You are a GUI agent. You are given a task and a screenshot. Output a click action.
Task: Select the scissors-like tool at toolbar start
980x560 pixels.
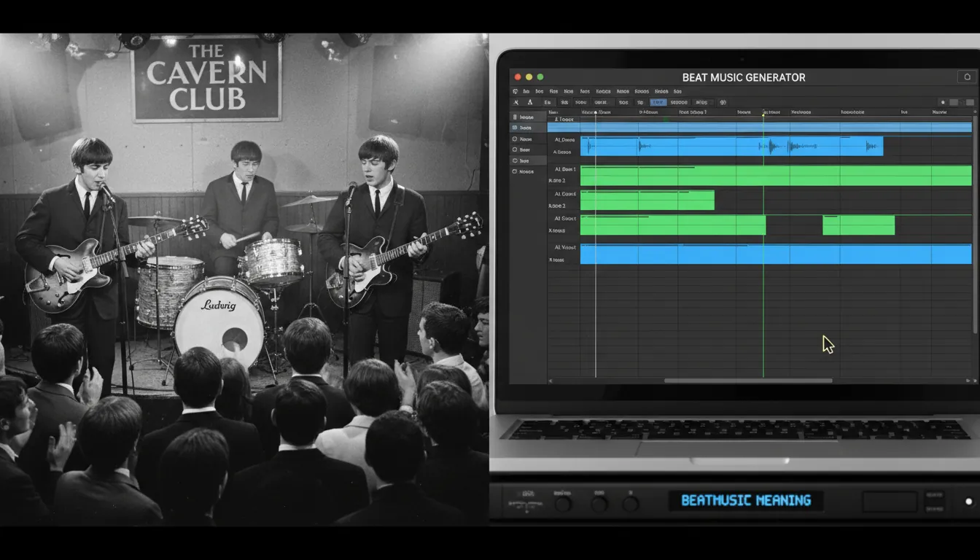(x=516, y=103)
